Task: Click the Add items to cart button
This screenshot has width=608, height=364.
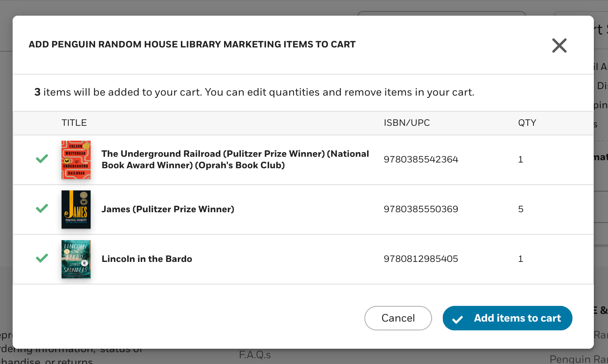Action: 507,318
